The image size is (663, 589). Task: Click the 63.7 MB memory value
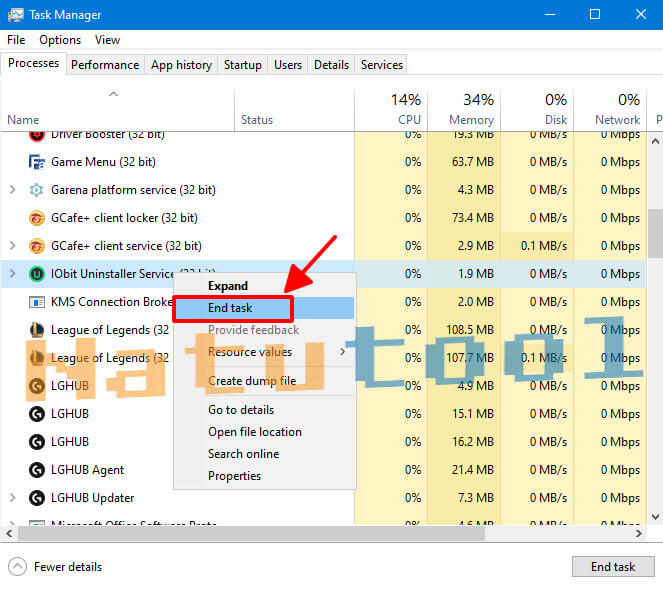(473, 162)
